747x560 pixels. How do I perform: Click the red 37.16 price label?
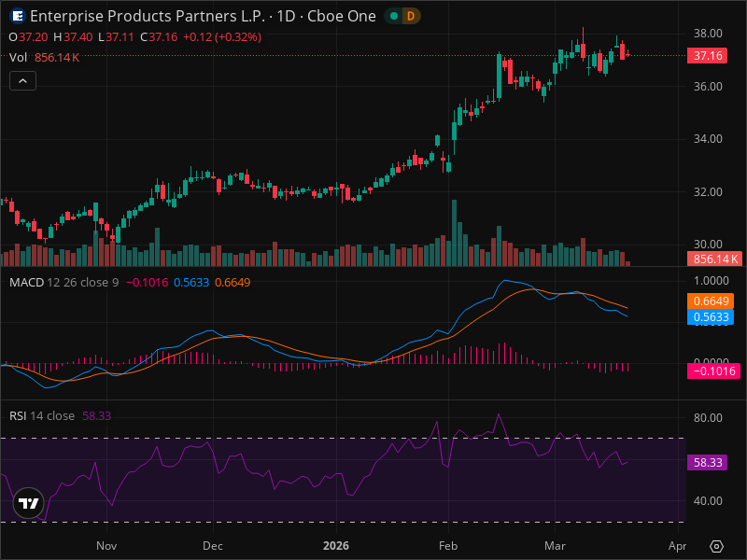(x=708, y=56)
